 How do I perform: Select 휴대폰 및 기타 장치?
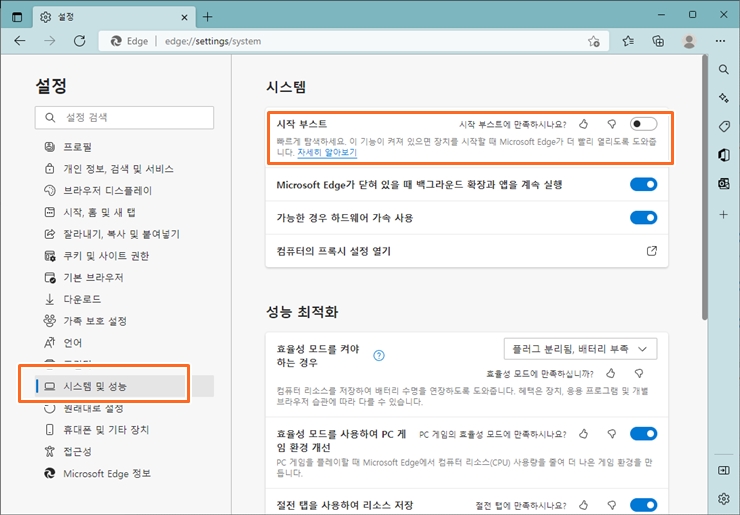pos(124,430)
